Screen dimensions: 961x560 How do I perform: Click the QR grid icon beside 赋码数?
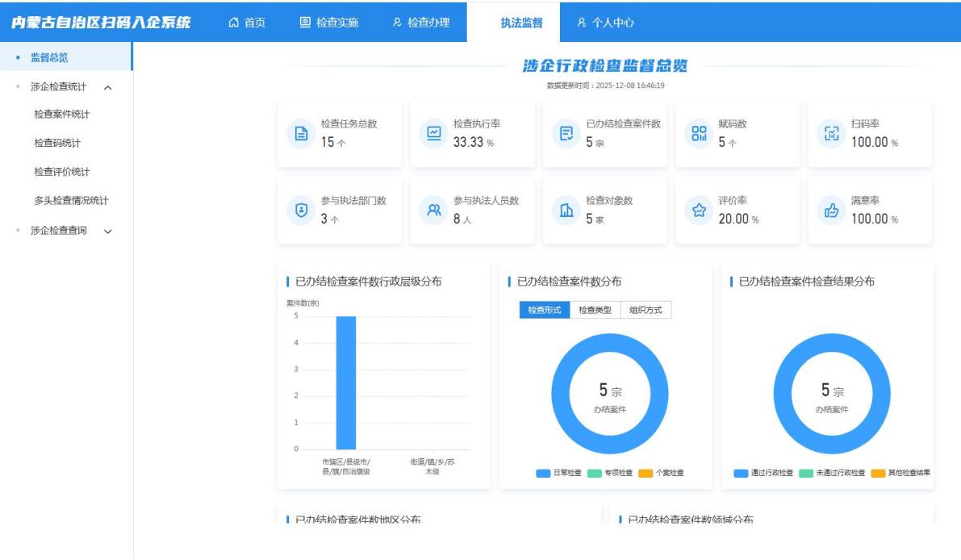pos(699,135)
